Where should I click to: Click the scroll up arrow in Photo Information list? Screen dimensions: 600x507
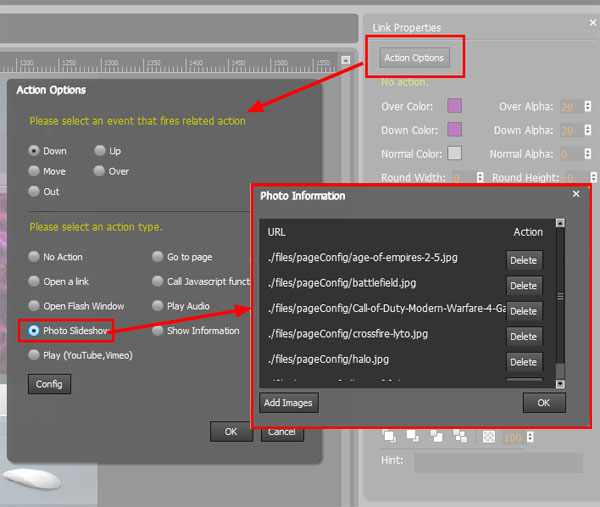click(560, 223)
